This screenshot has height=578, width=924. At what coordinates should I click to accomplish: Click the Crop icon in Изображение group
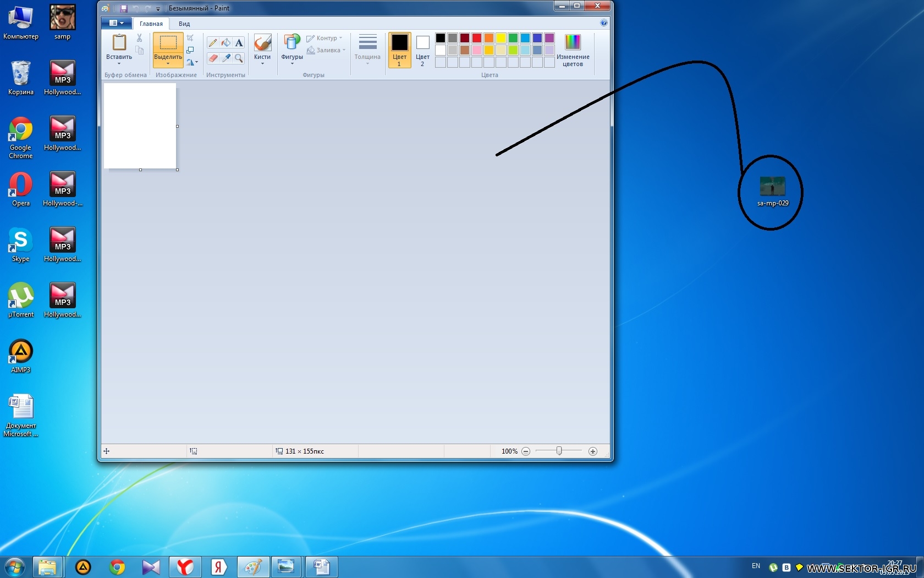click(190, 38)
